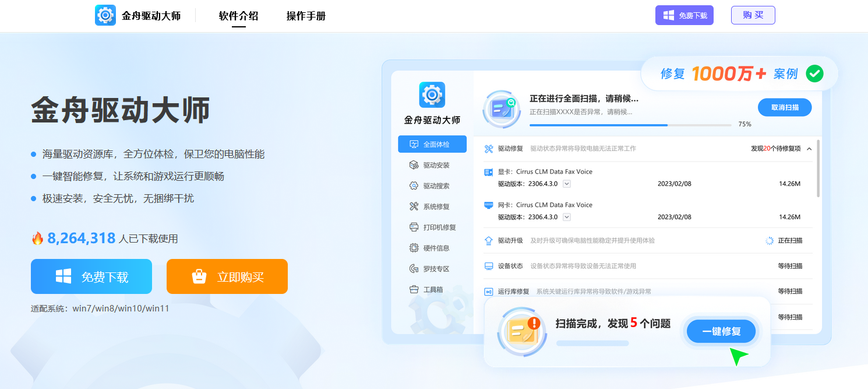This screenshot has height=389, width=868.
Task: Click the shopping bag icon in 立即购买
Action: tap(200, 276)
